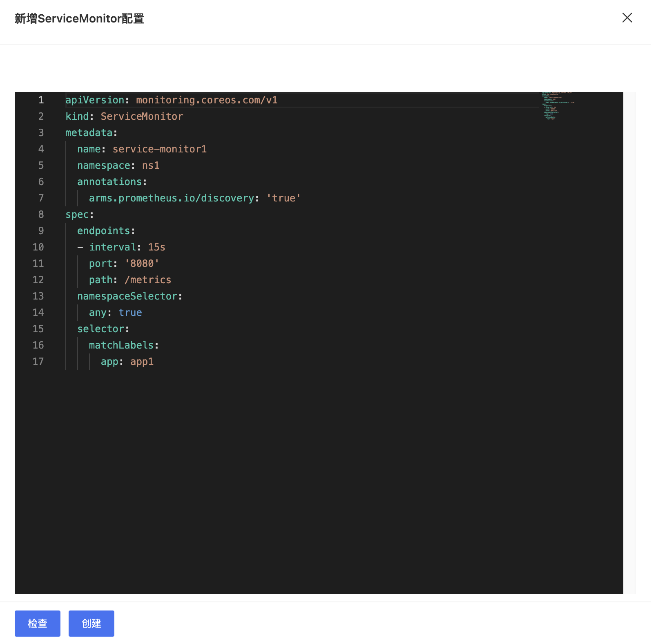Image resolution: width=651 pixels, height=644 pixels.
Task: Click the 'path: /metrics' line
Action: pos(130,280)
